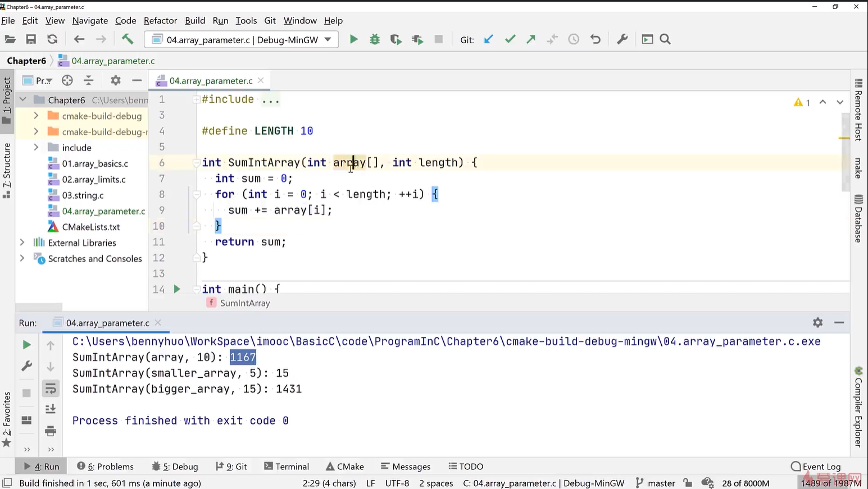This screenshot has height=489, width=868.
Task: Toggle scroll to end in Run console
Action: coord(51,409)
